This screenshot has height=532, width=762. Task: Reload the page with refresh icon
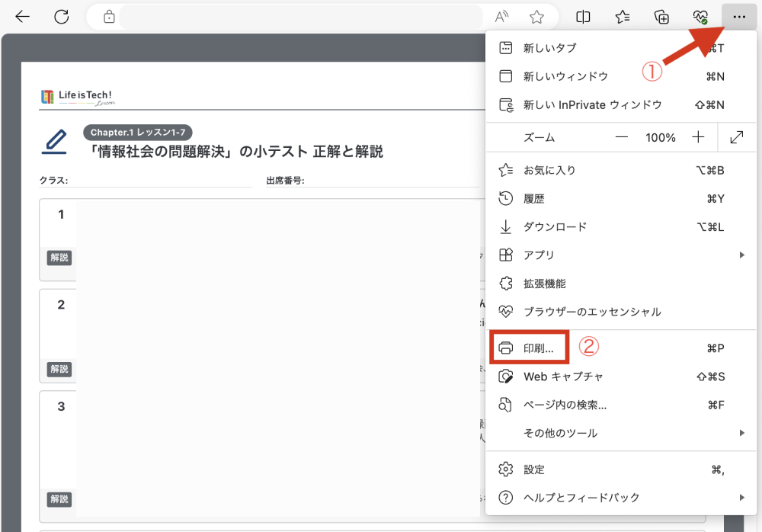(62, 17)
